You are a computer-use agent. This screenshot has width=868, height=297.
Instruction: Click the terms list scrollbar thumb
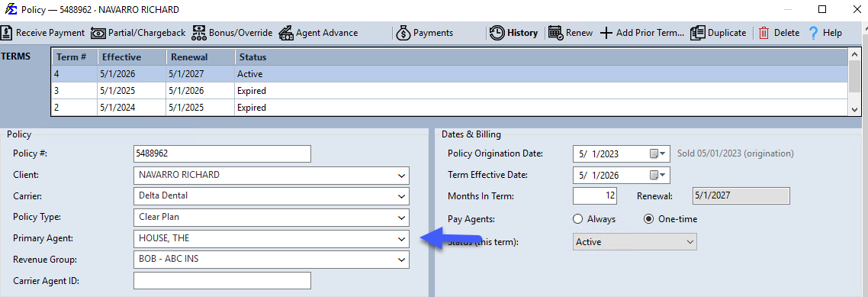pos(854,76)
